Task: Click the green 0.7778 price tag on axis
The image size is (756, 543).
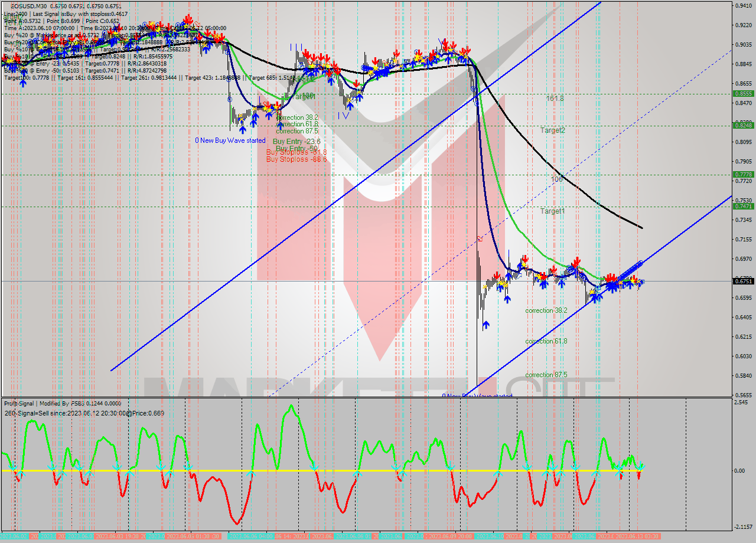Action: (742, 174)
